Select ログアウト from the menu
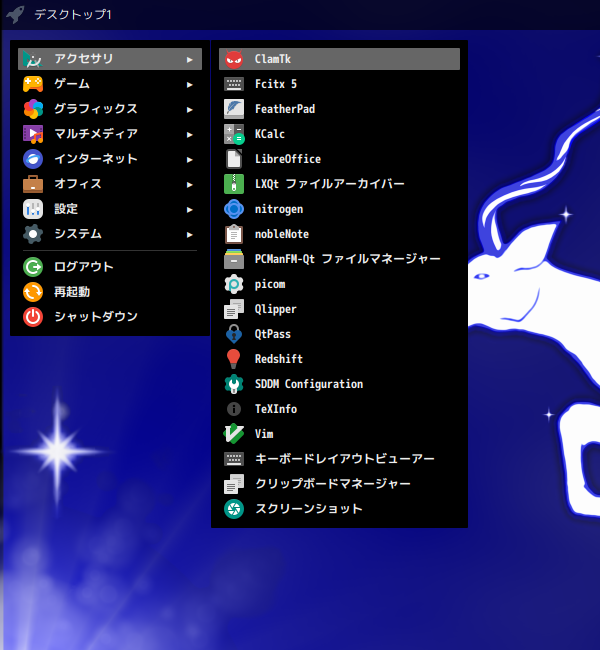The width and height of the screenshot is (600, 650). click(x=110, y=267)
